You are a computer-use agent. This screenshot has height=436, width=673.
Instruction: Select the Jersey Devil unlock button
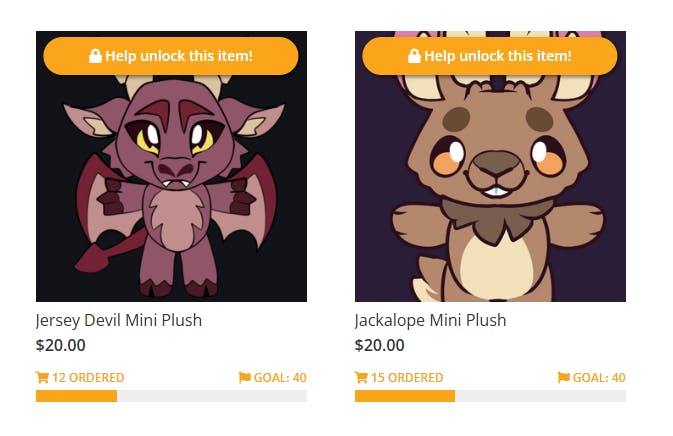(x=171, y=56)
